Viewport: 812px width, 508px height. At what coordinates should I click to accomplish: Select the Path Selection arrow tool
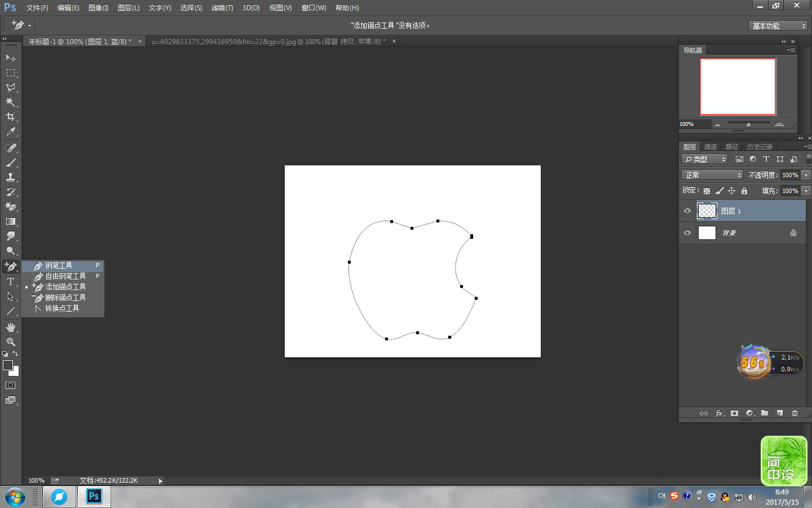click(11, 296)
